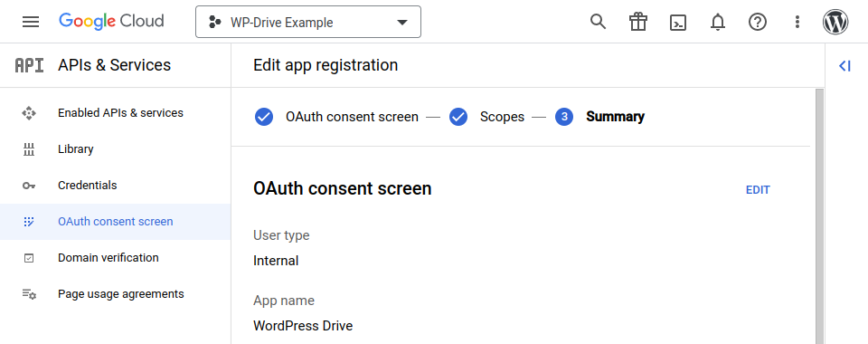Click the User type label

coord(281,235)
